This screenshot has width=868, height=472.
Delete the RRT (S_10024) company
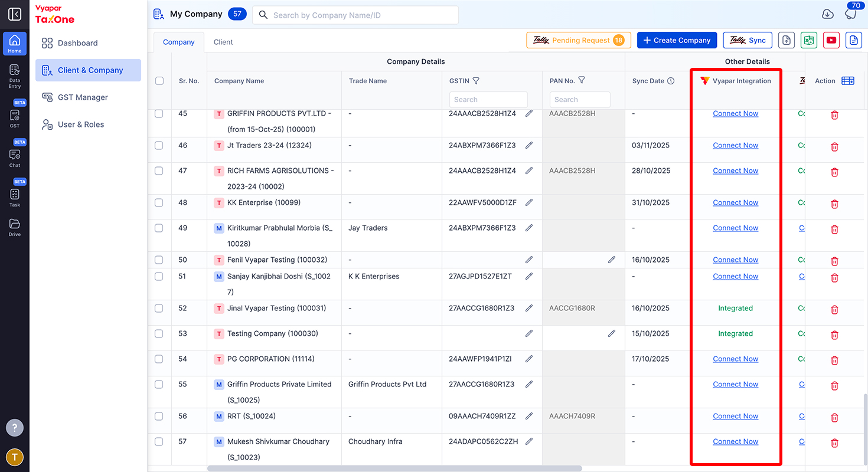(834, 418)
